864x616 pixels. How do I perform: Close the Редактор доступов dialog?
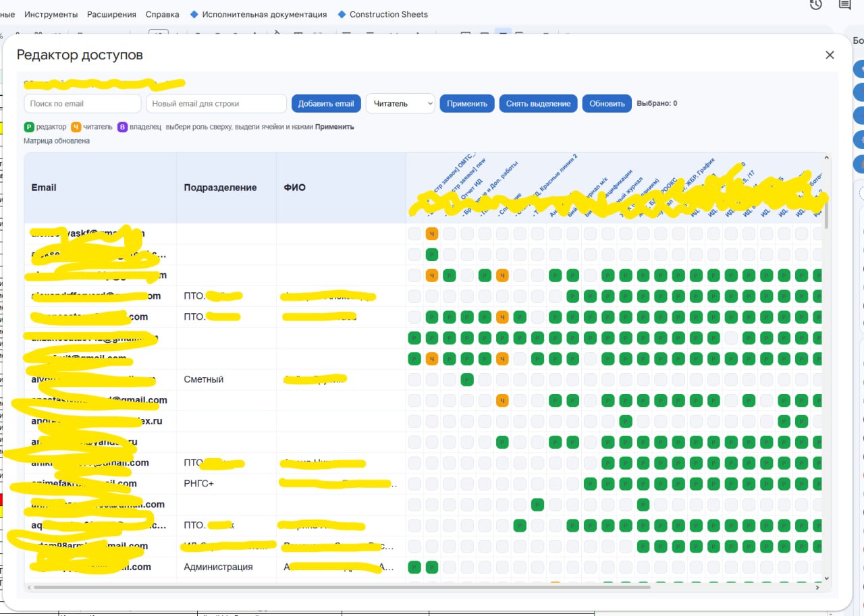coord(830,55)
